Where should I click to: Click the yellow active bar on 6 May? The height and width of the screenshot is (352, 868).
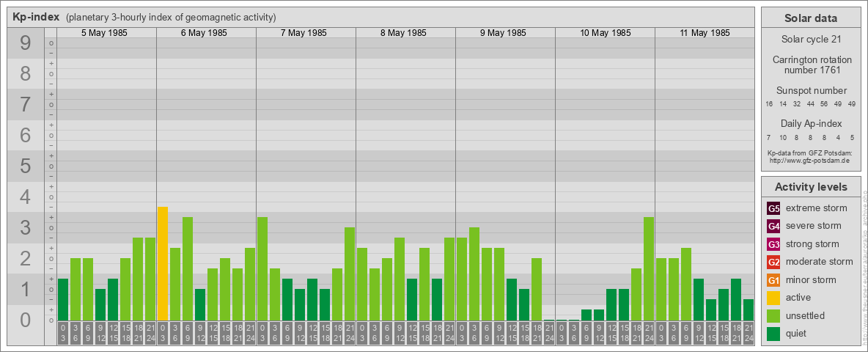coord(163,263)
